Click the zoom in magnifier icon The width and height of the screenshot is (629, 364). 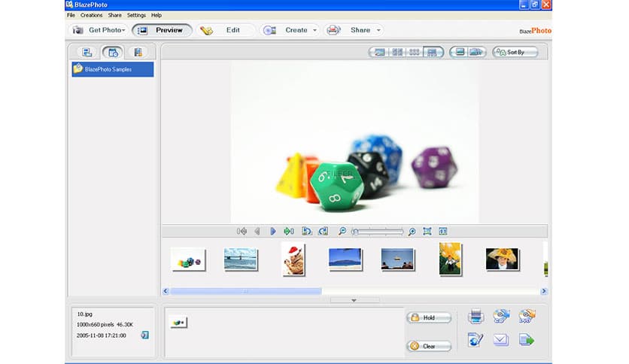coord(412,232)
